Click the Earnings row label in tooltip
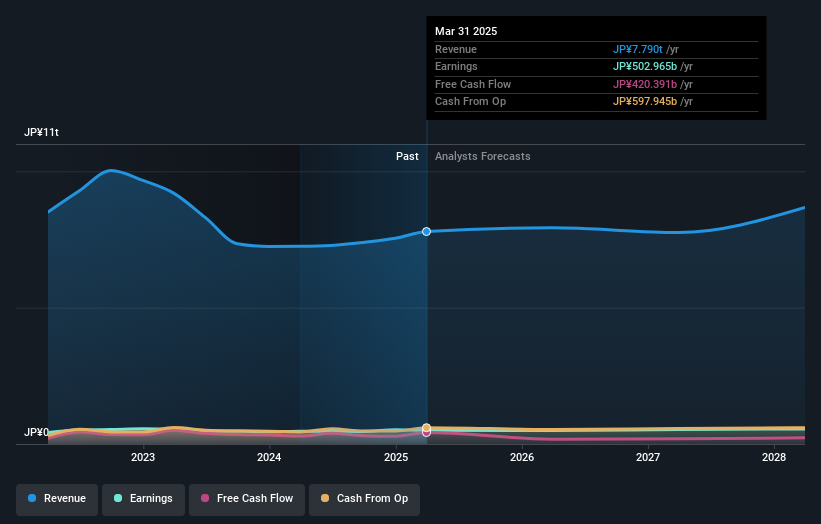 pyautogui.click(x=456, y=66)
